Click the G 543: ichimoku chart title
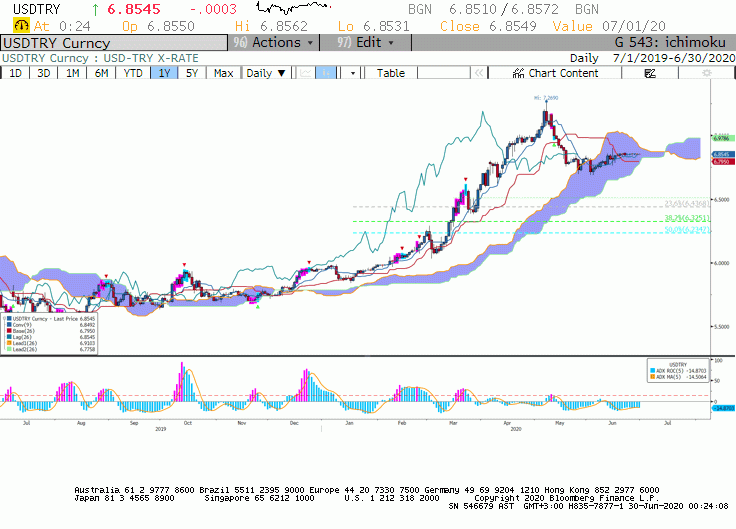Image resolution: width=736 pixels, height=529 pixels. 670,42
